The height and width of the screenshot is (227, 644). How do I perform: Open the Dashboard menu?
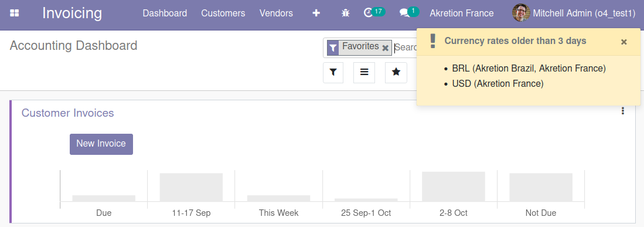[165, 13]
